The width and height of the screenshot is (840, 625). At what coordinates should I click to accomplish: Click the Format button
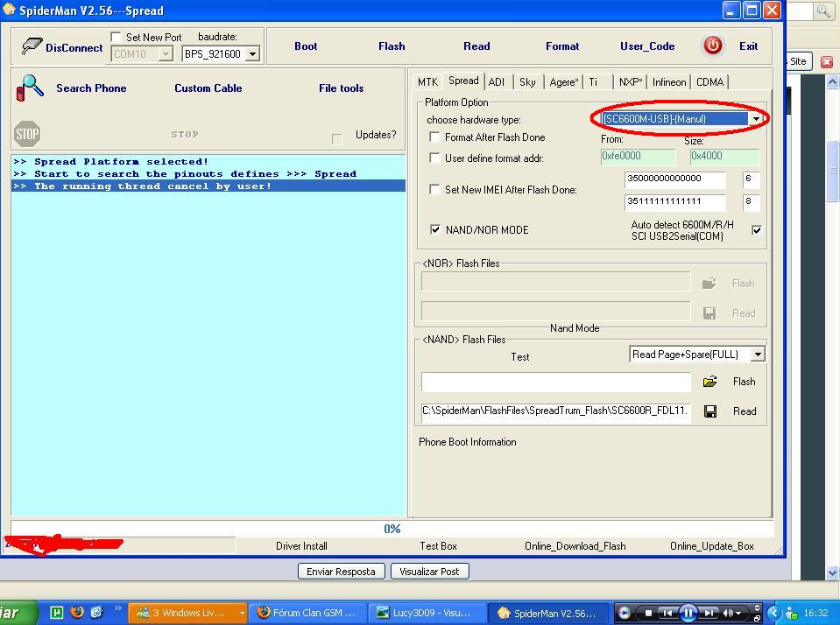point(562,46)
